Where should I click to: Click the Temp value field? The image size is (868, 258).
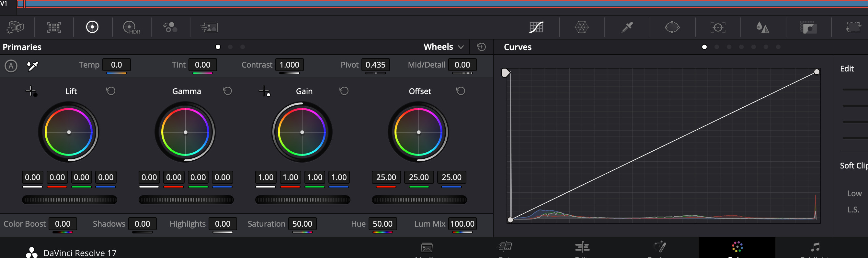point(117,65)
